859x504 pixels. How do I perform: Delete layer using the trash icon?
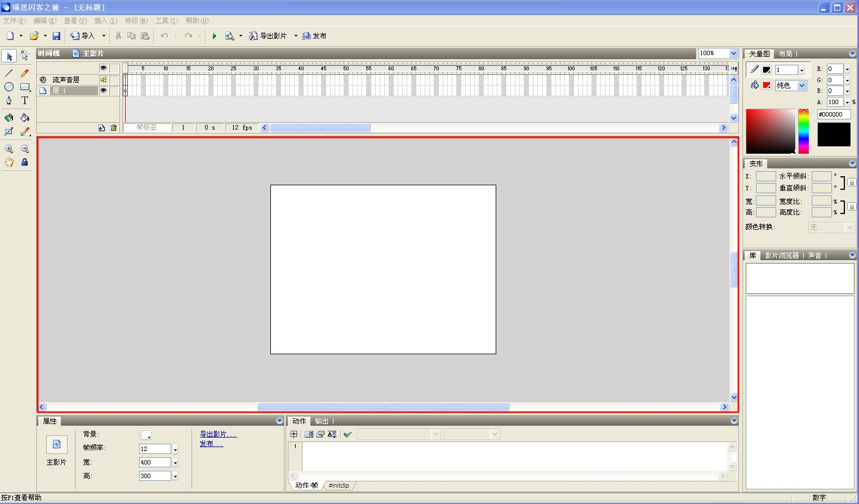[x=114, y=128]
